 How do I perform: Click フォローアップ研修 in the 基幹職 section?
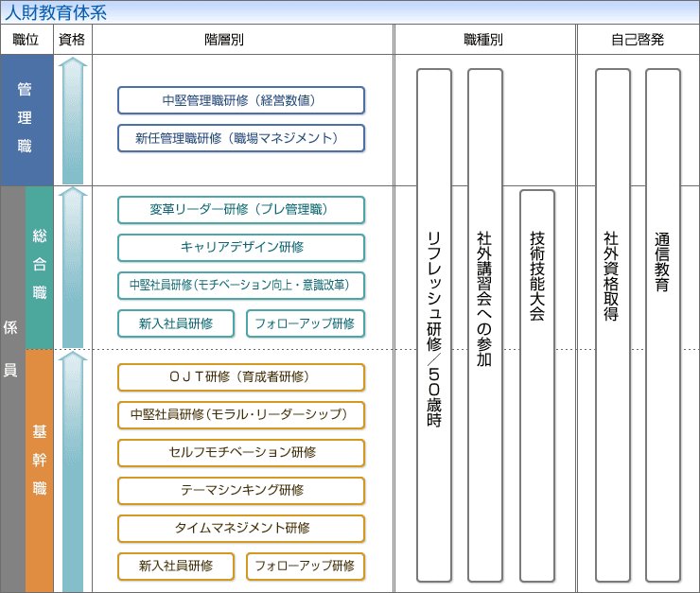pos(305,567)
